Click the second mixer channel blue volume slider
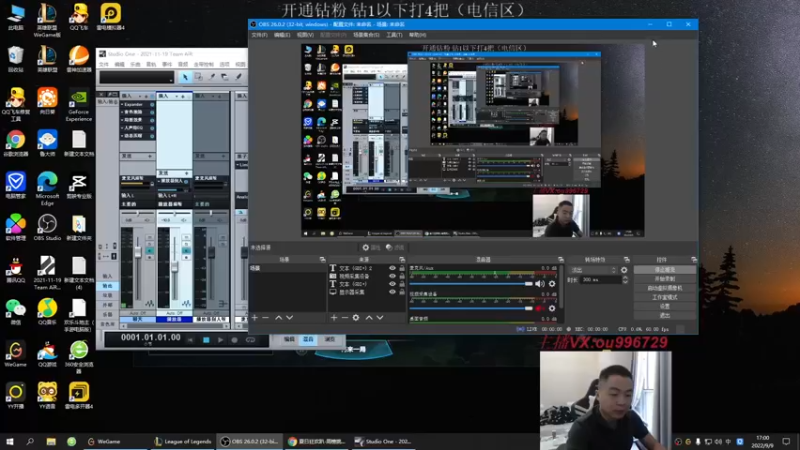This screenshot has height=450, width=800. click(x=470, y=308)
